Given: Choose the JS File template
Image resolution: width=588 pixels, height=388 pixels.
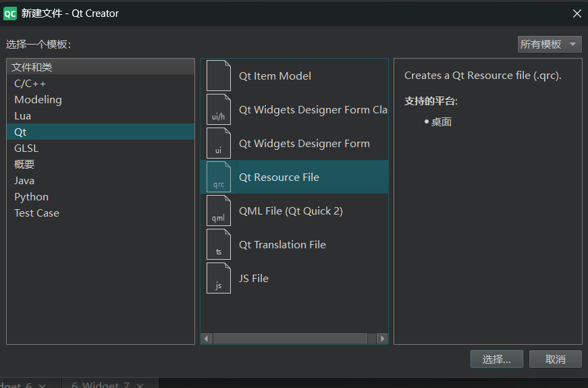Looking at the screenshot, I should pos(294,278).
